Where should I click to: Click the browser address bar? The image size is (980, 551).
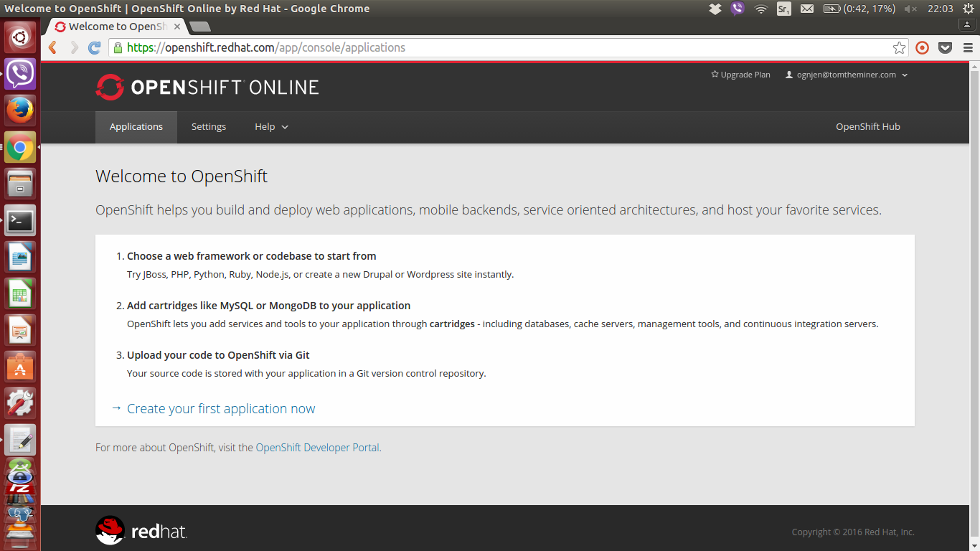[502, 48]
